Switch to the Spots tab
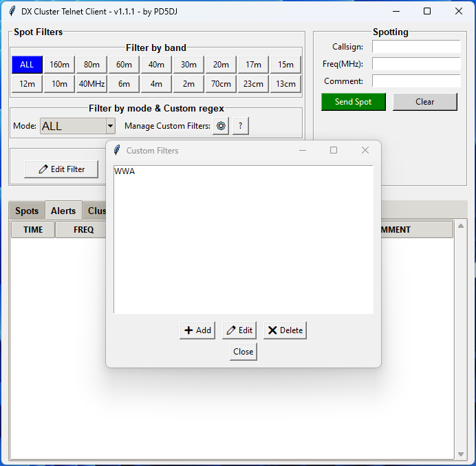 (27, 211)
